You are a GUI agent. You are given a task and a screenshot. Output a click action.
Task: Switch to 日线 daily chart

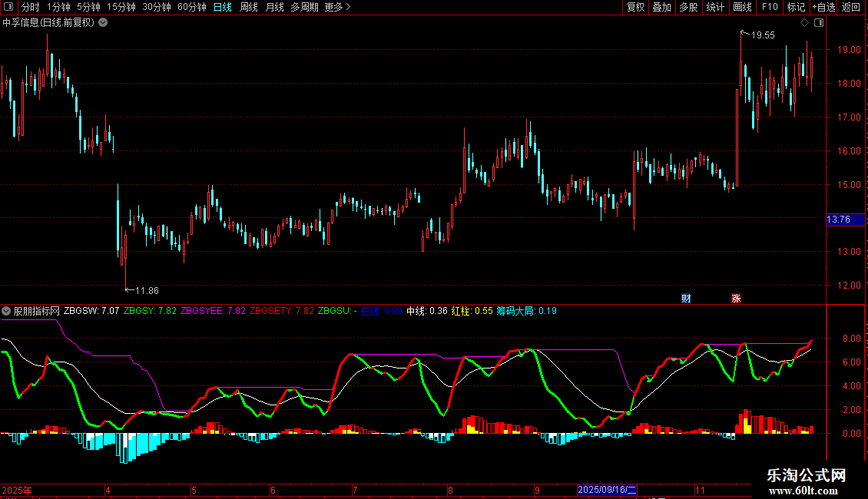223,7
